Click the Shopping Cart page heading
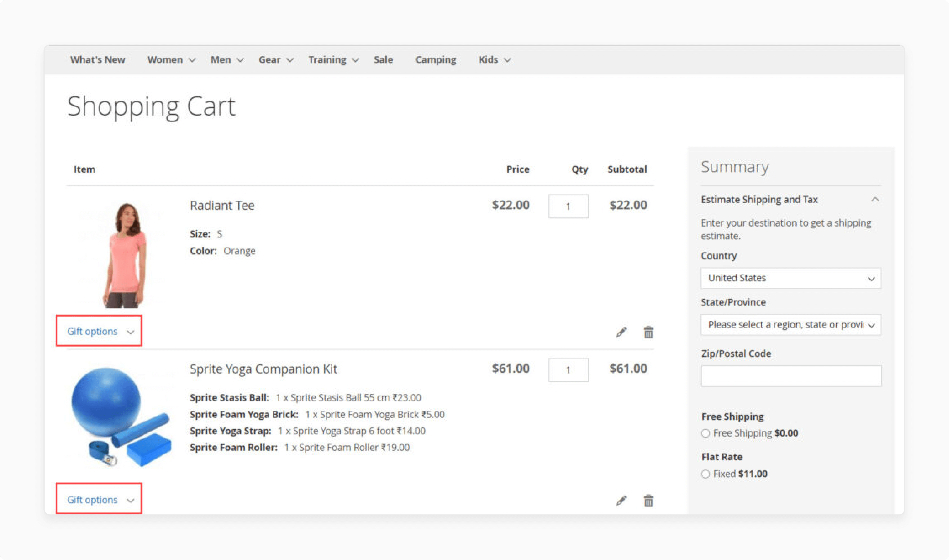The width and height of the screenshot is (949, 560). click(151, 107)
